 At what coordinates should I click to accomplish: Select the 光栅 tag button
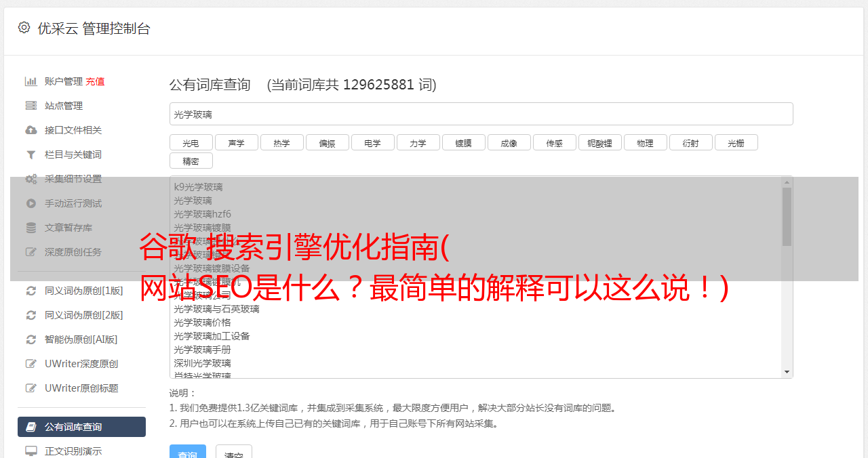[x=736, y=142]
